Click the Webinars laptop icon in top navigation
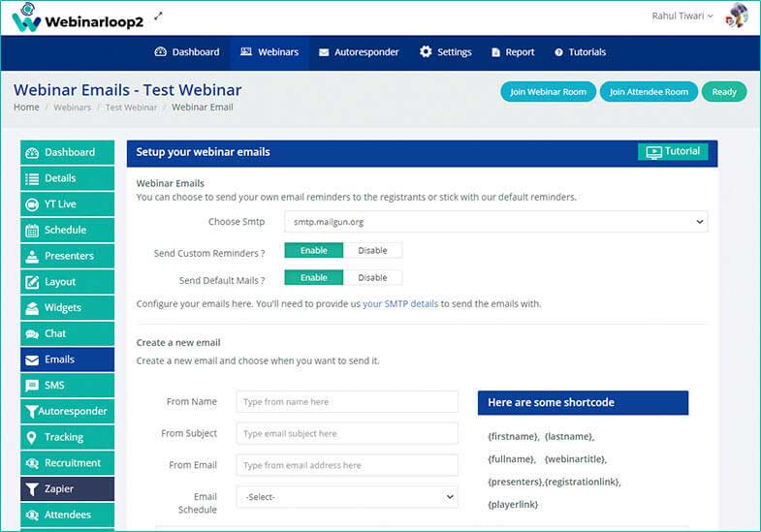The height and width of the screenshot is (532, 761). coord(246,51)
